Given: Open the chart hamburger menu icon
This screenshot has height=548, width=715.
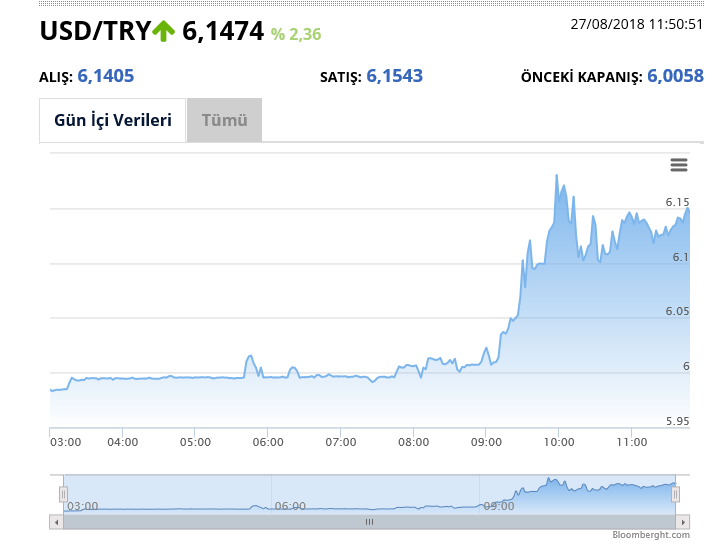Looking at the screenshot, I should point(679,165).
